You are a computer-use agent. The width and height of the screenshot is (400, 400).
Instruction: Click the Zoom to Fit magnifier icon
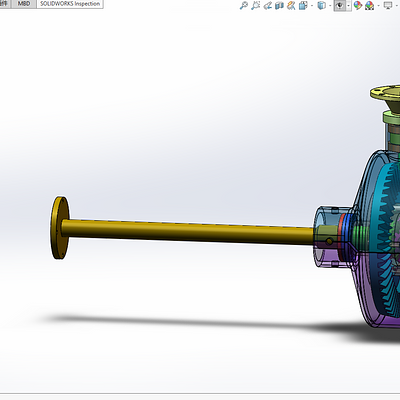tap(244, 5)
